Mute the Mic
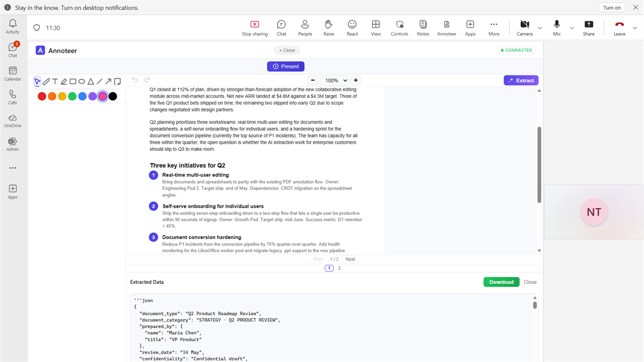 pyautogui.click(x=557, y=28)
